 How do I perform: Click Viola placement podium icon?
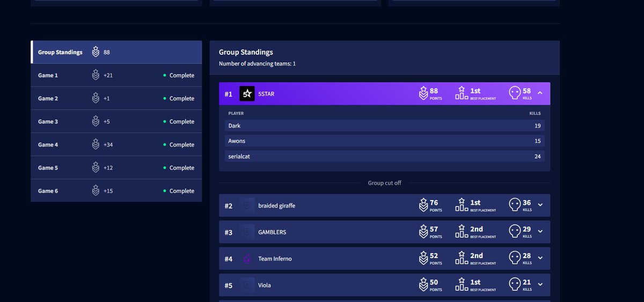(462, 284)
